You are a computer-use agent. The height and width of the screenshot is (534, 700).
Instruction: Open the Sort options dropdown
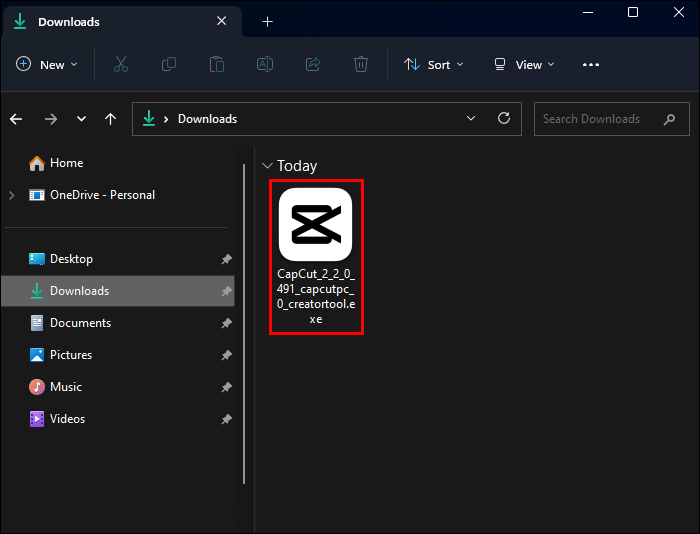pyautogui.click(x=433, y=65)
